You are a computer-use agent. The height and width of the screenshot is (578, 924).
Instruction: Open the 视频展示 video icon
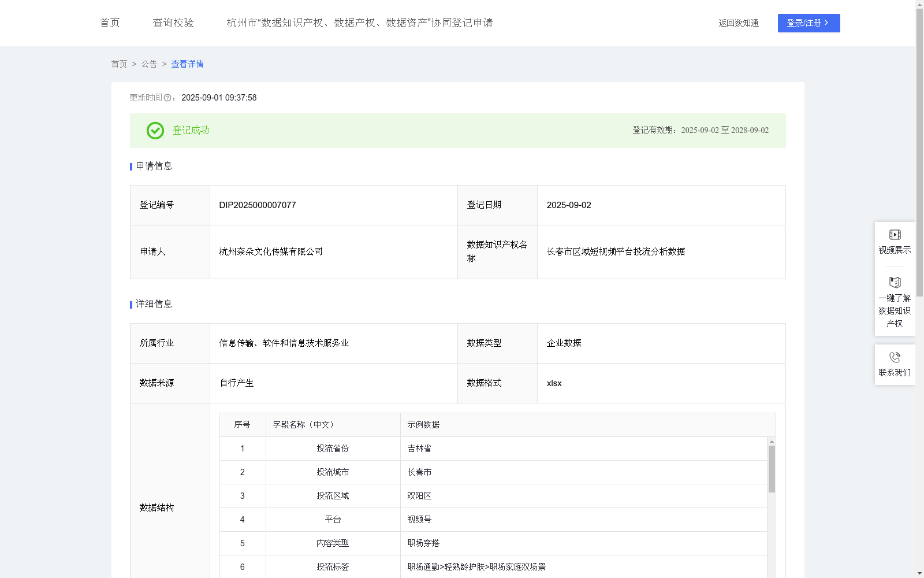pyautogui.click(x=895, y=235)
